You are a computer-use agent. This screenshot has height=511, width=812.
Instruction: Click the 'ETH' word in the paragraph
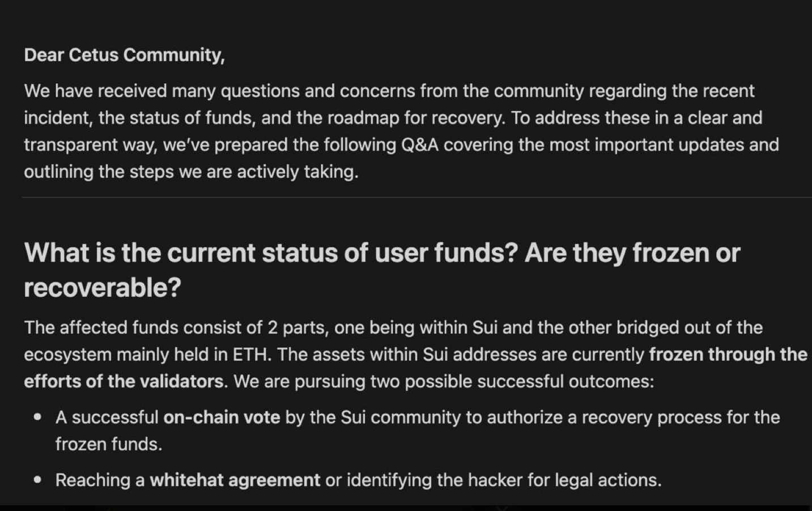coord(252,355)
